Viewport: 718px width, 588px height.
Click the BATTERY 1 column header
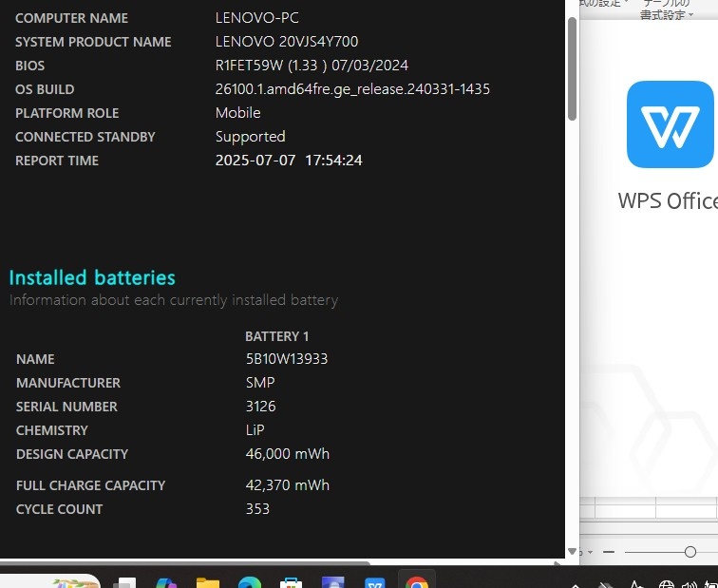click(276, 336)
